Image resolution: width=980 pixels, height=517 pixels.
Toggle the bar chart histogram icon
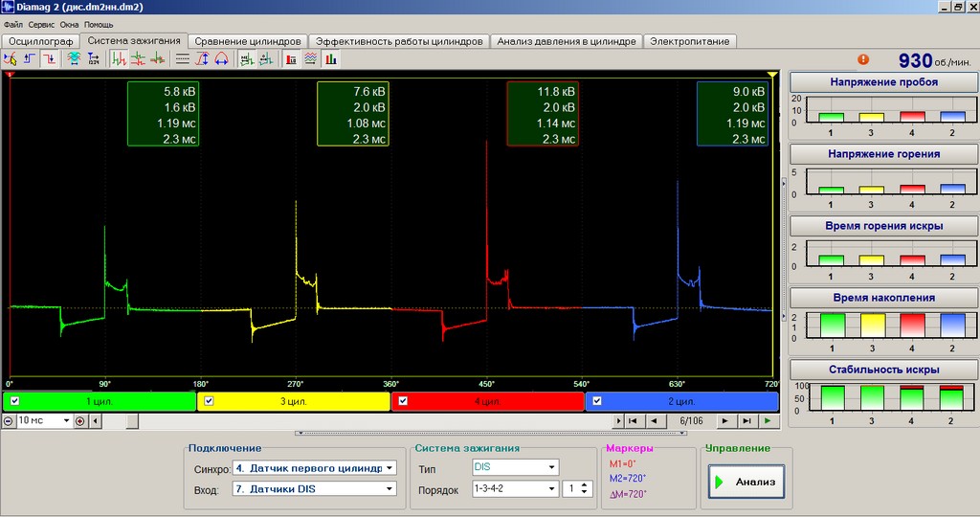330,59
